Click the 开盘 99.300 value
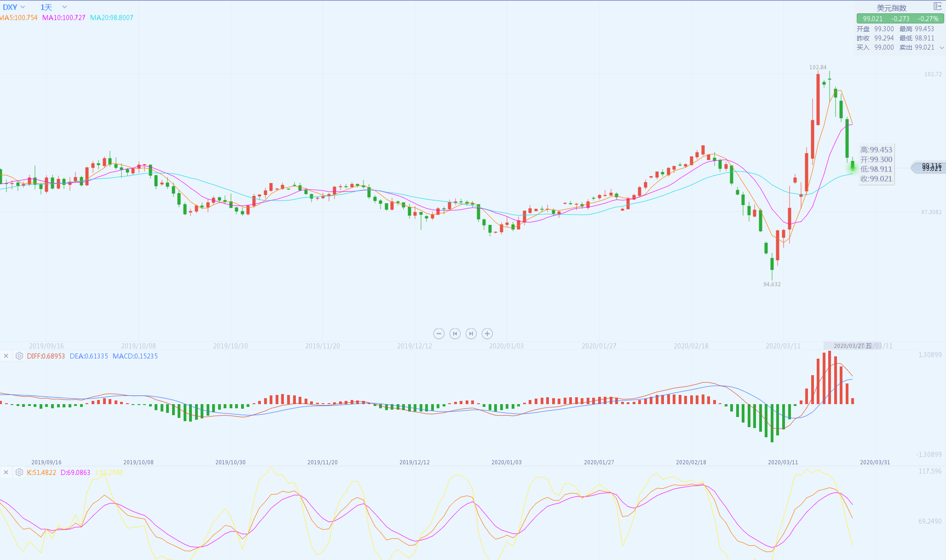 tap(875, 29)
